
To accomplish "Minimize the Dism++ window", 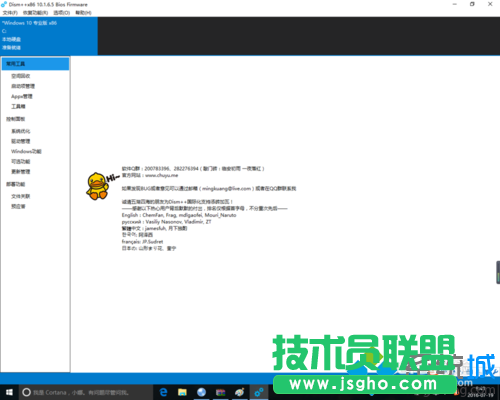I will [x=455, y=4].
